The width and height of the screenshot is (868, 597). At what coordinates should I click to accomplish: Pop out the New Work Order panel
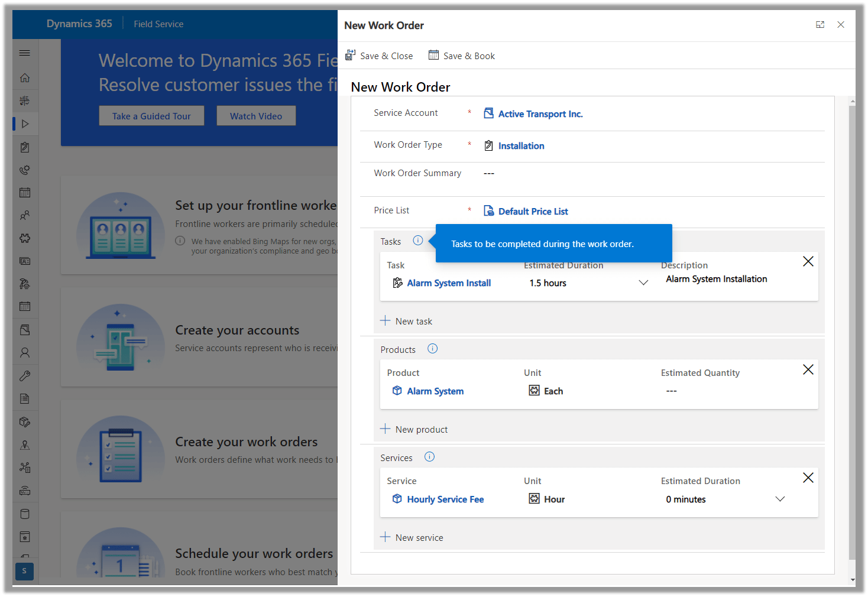(x=820, y=25)
